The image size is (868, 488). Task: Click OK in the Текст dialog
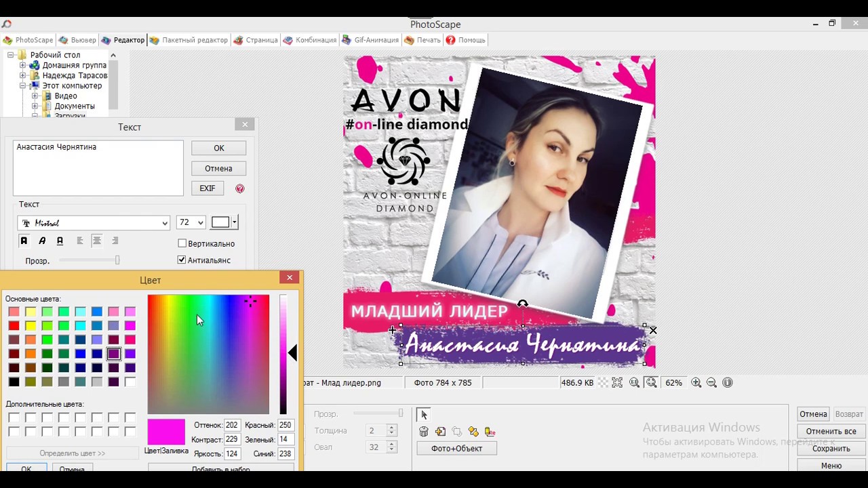tap(218, 148)
